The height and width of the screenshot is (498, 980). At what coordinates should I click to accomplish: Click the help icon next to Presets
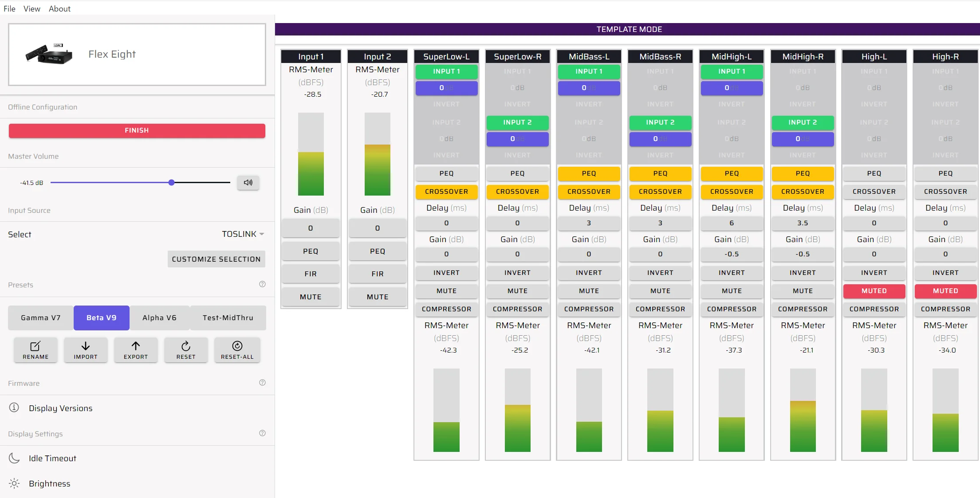262,284
